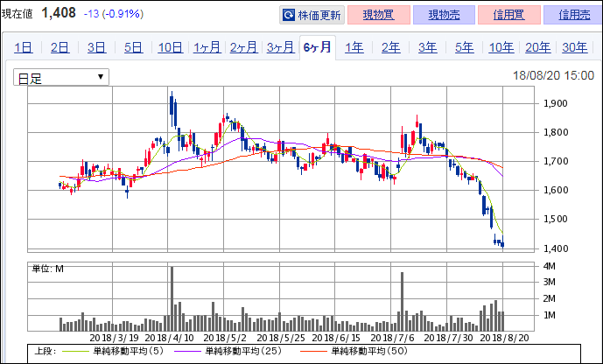Screen dimensions: 603x364
Task: Click the 2018/6/15 date axis label
Action: click(x=336, y=339)
